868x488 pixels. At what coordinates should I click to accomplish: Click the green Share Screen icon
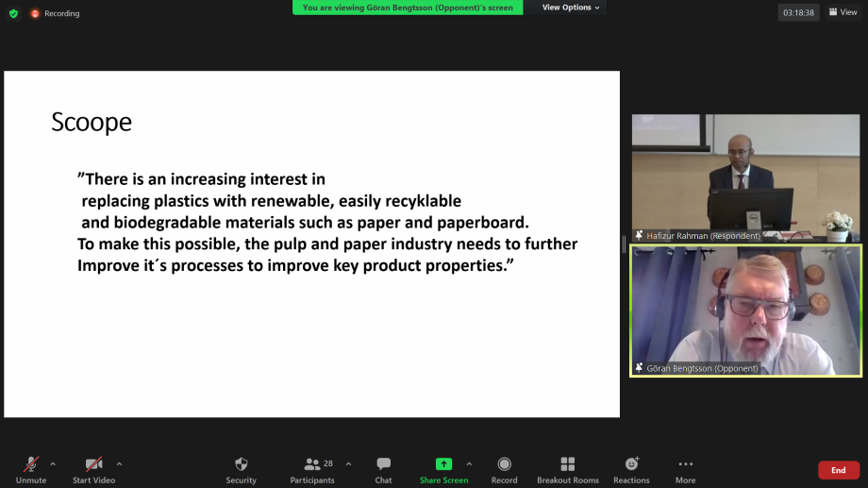(443, 464)
